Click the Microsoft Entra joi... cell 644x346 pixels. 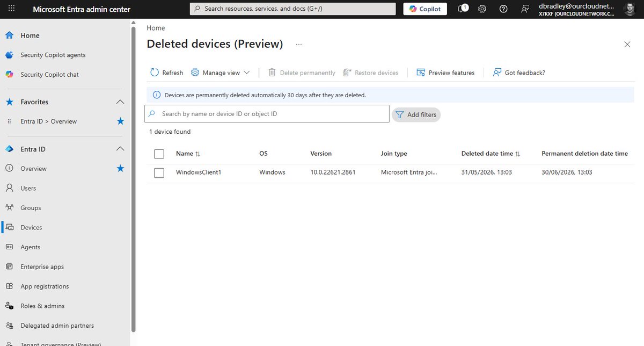[x=409, y=172]
